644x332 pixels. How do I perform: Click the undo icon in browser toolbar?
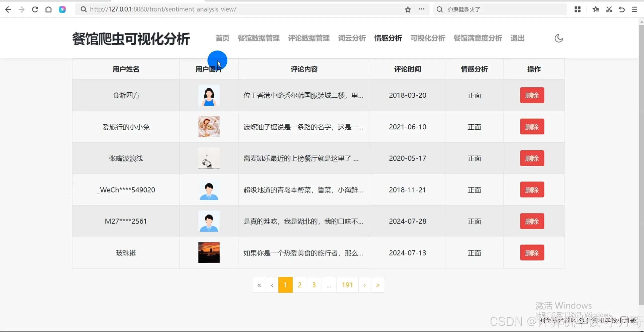click(621, 9)
